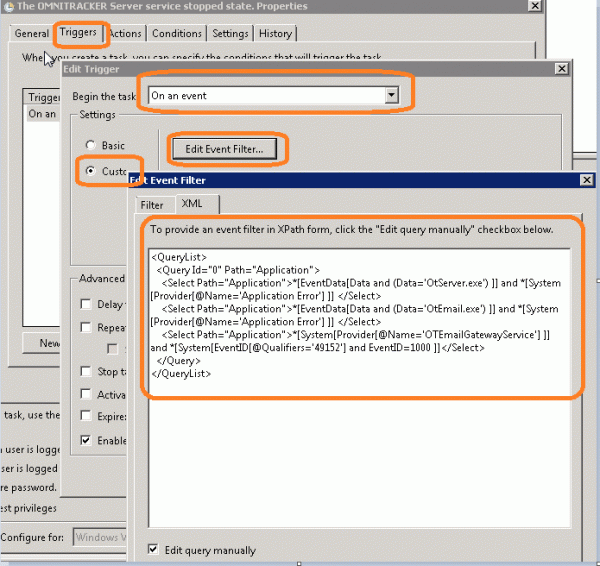This screenshot has width=600, height=566.
Task: Select the Custom radio option
Action: click(x=90, y=171)
